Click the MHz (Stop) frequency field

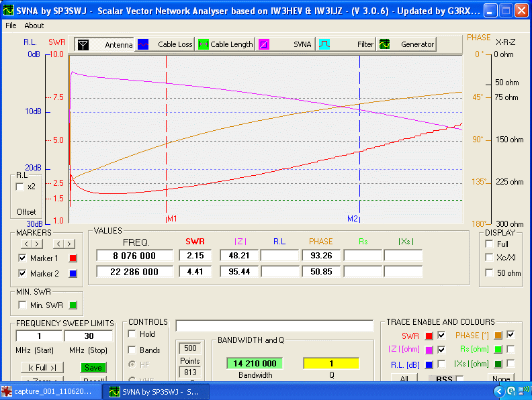click(x=89, y=336)
